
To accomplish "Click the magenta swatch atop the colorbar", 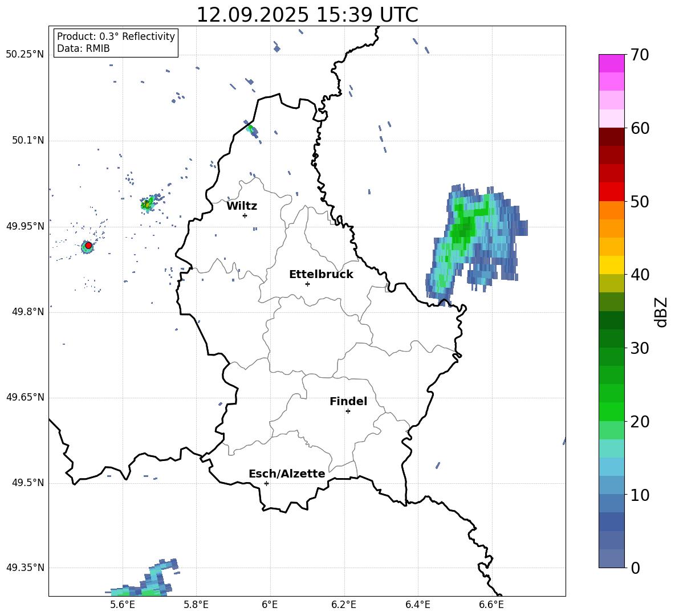I will (611, 64).
